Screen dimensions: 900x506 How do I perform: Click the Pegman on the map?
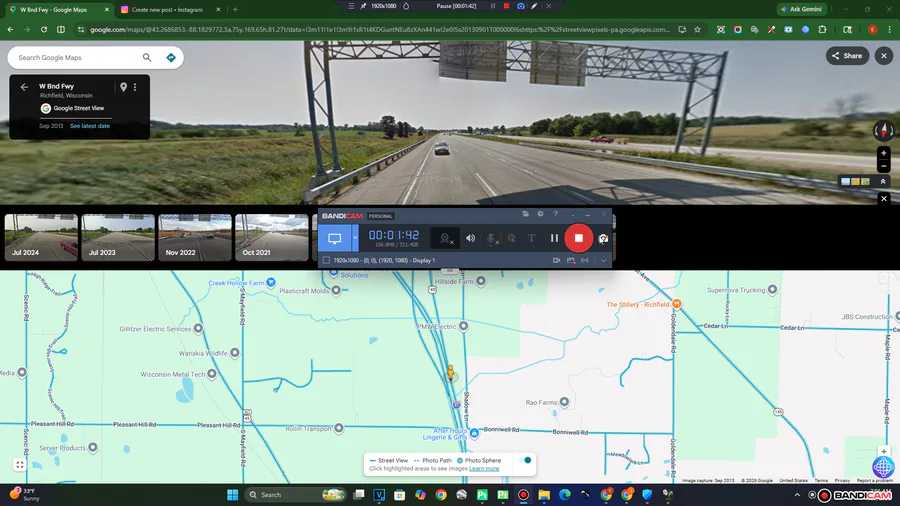pyautogui.click(x=451, y=373)
